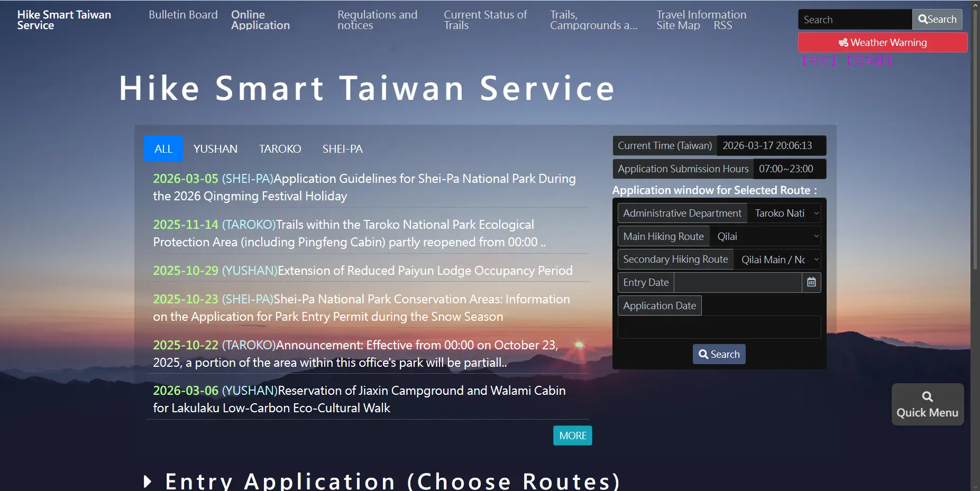The width and height of the screenshot is (980, 491).
Task: Open Taroko Ecological Protection Area reopening news
Action: [349, 233]
